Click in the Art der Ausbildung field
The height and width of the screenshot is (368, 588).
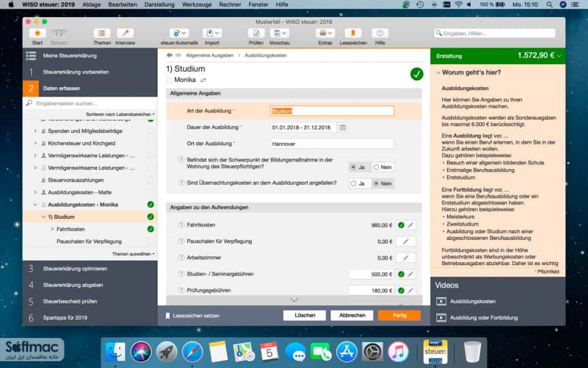click(332, 111)
